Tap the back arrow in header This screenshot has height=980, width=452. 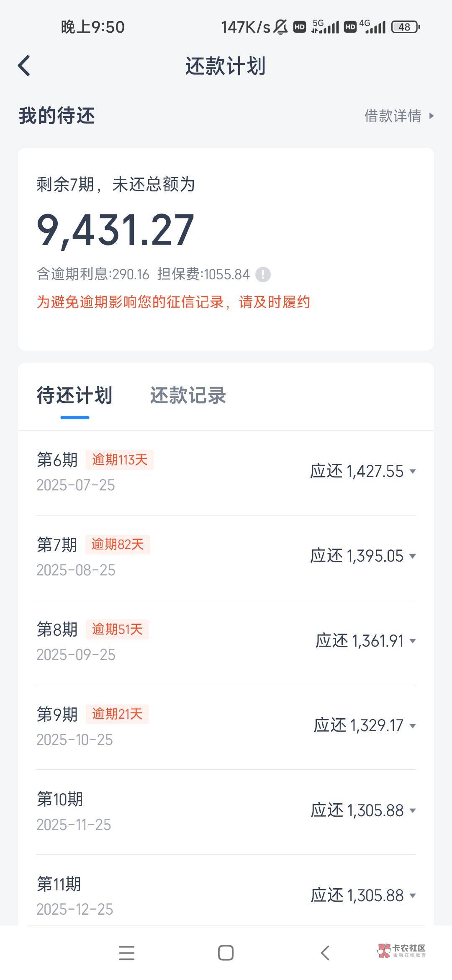[24, 66]
